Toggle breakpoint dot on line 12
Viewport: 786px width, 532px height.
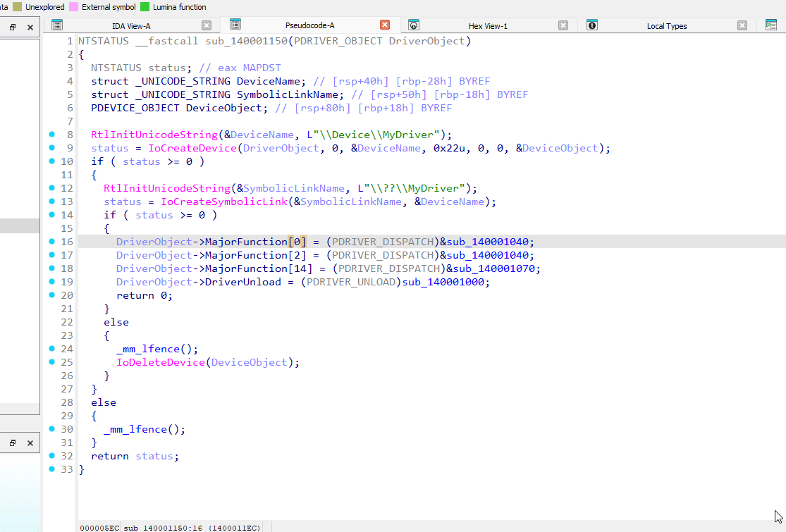pos(51,188)
